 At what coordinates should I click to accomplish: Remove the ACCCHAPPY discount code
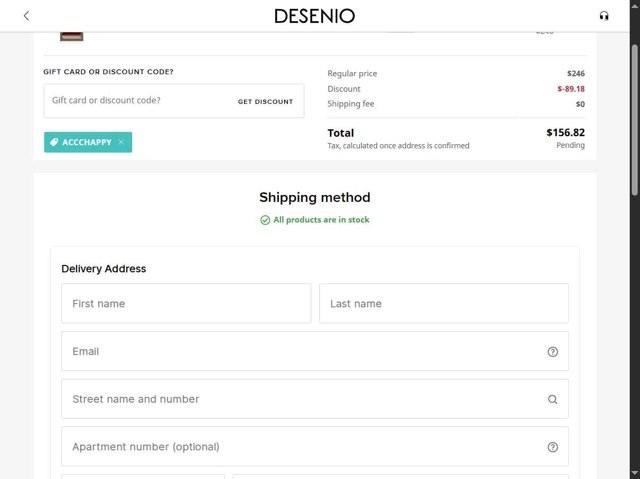coord(121,142)
